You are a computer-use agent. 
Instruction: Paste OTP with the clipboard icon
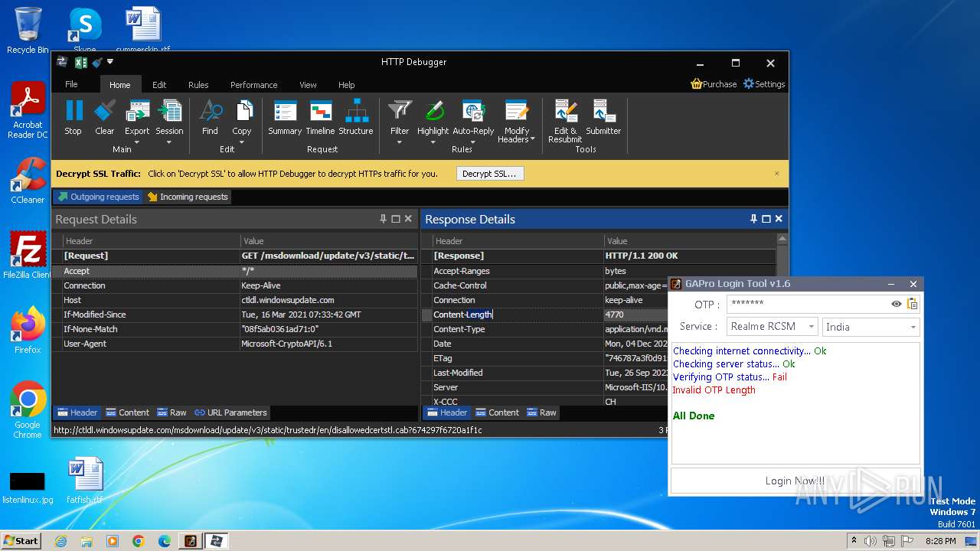point(912,304)
